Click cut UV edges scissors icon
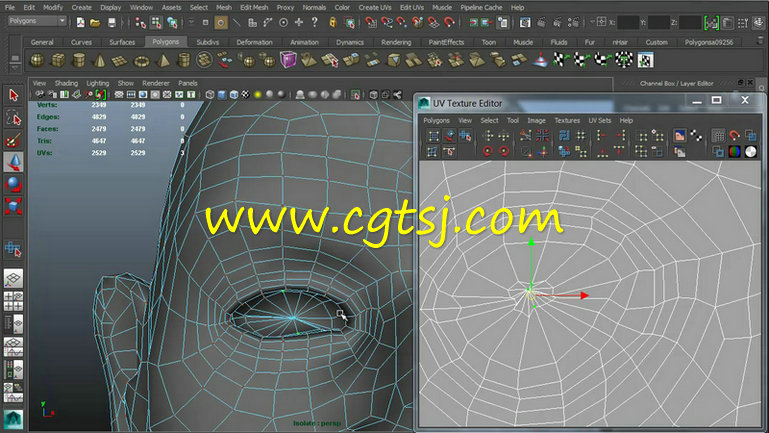 tap(525, 135)
